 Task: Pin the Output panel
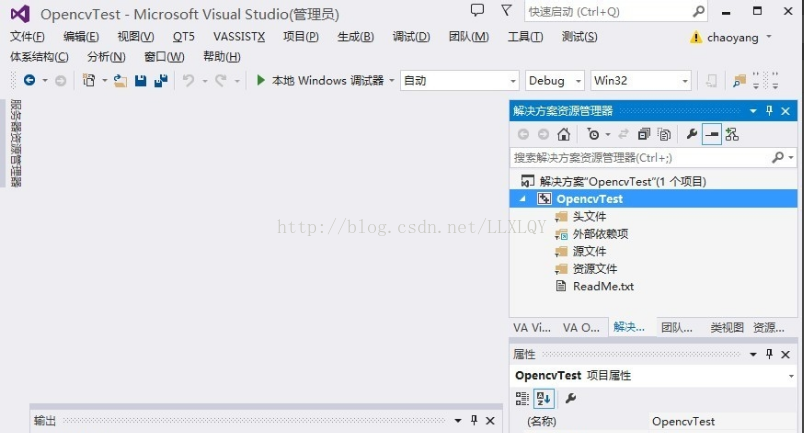pos(474,420)
